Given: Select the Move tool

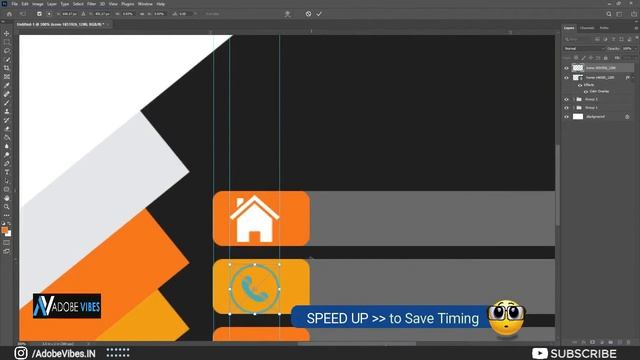Looking at the screenshot, I should click(7, 33).
